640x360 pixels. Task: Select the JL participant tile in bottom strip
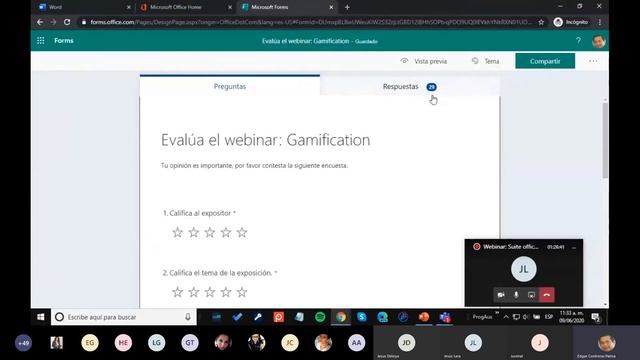pyautogui.click(x=473, y=343)
